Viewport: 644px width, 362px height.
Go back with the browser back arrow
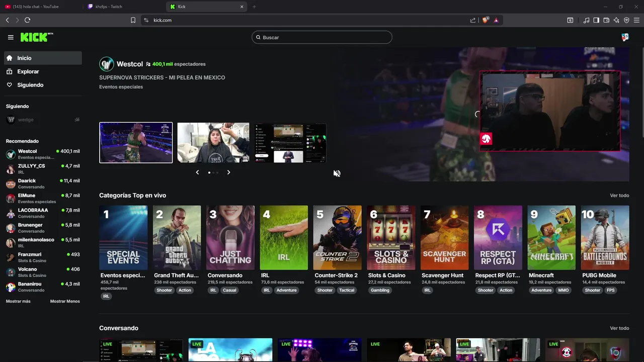click(x=7, y=20)
